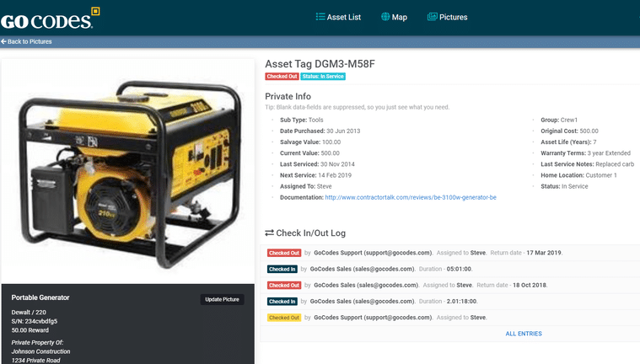Click the Map globe icon
640x364 pixels.
pos(385,17)
